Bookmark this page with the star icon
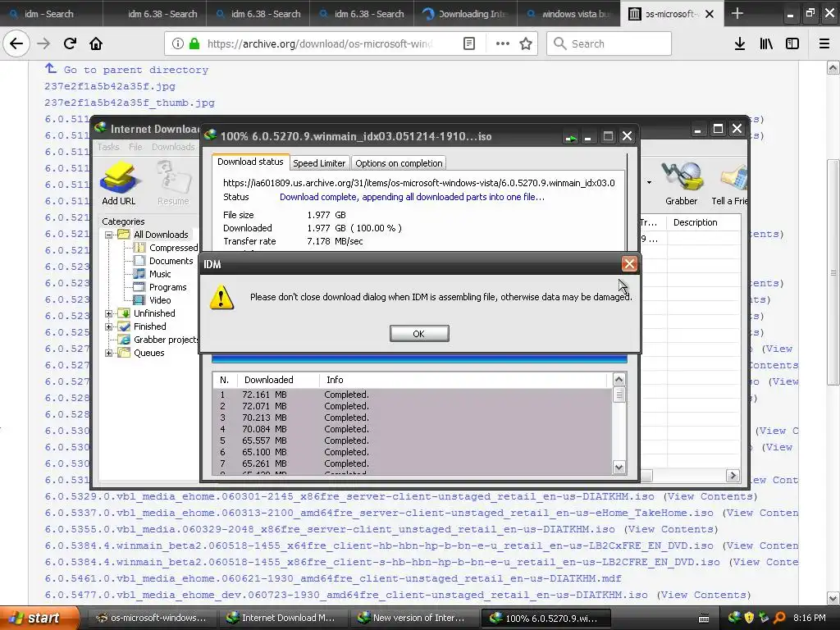Viewport: 840px width, 630px height. point(526,44)
